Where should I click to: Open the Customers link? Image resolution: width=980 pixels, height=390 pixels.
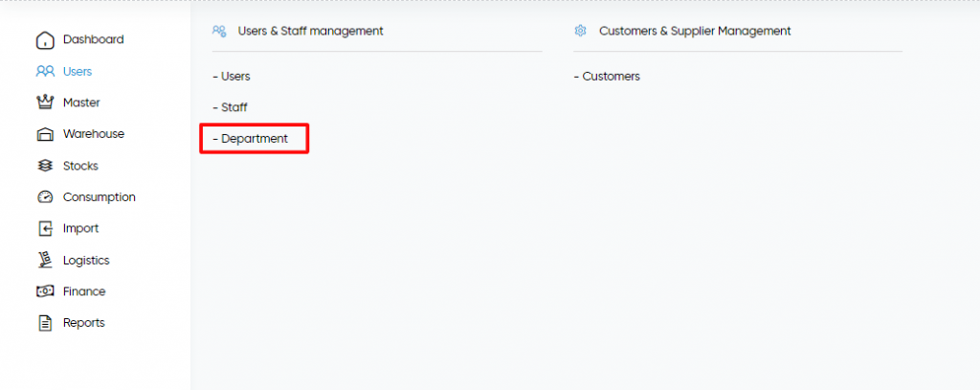pos(607,77)
